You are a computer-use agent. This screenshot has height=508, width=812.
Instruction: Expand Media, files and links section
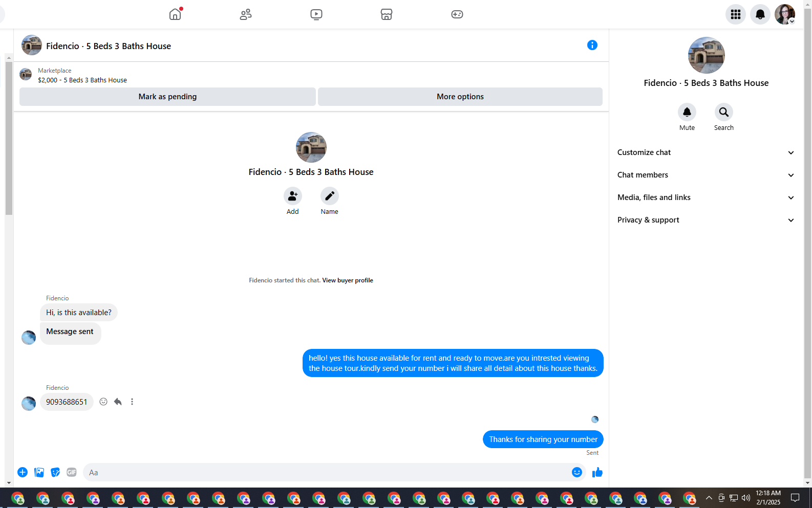tap(706, 197)
